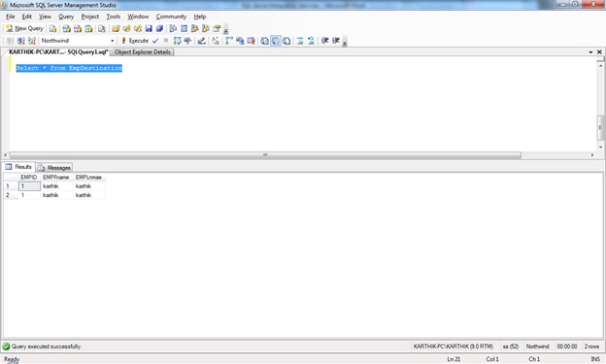The height and width of the screenshot is (364, 606).
Task: Click the Disconnect query connection icon
Action: [21, 41]
